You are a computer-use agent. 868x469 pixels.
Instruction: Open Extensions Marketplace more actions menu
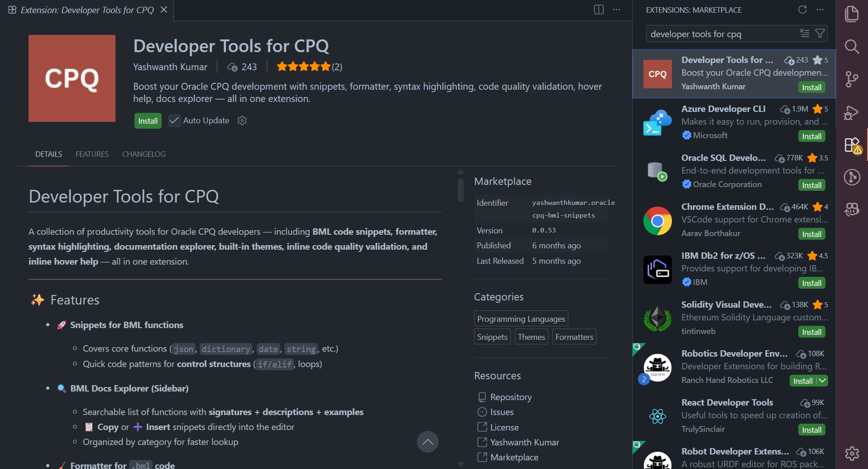(x=820, y=10)
